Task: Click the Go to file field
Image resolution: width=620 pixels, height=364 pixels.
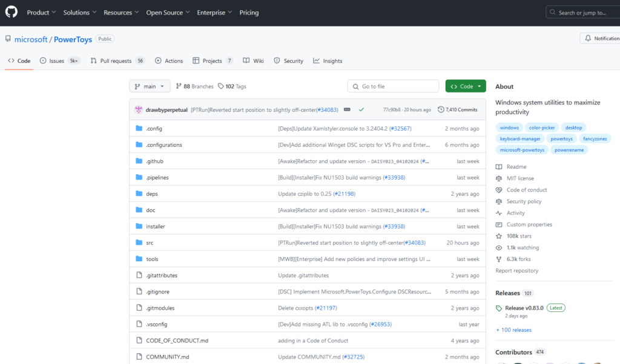Action: point(393,86)
